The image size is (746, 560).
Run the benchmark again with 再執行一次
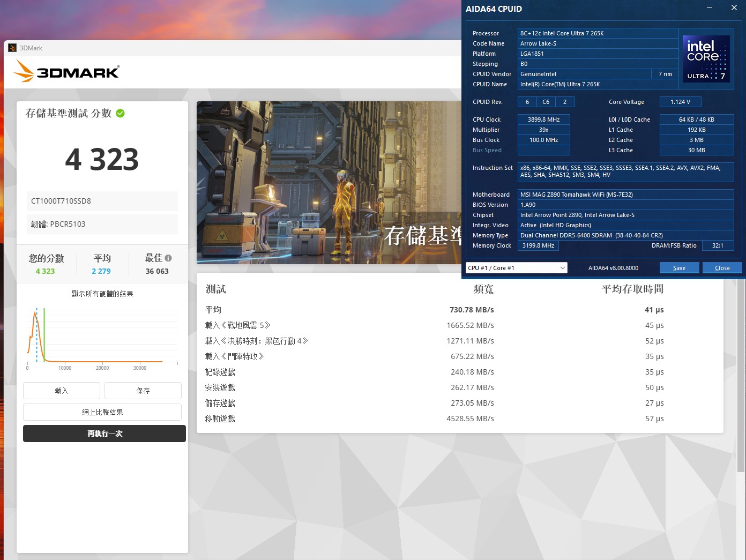click(105, 434)
